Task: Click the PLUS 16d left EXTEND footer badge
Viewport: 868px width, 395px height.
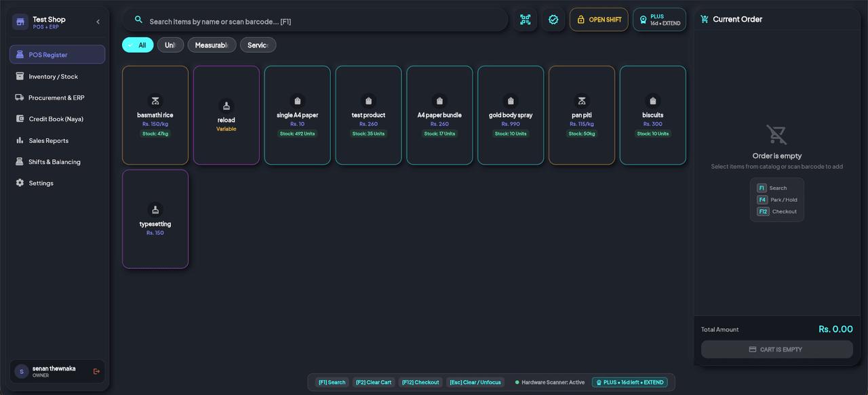Action: tap(630, 382)
